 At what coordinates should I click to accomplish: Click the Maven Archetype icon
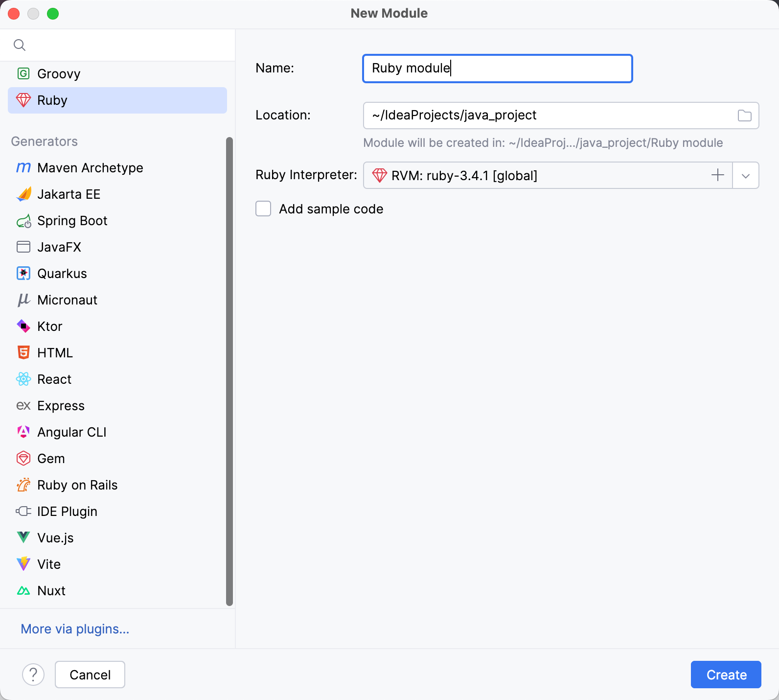tap(23, 168)
